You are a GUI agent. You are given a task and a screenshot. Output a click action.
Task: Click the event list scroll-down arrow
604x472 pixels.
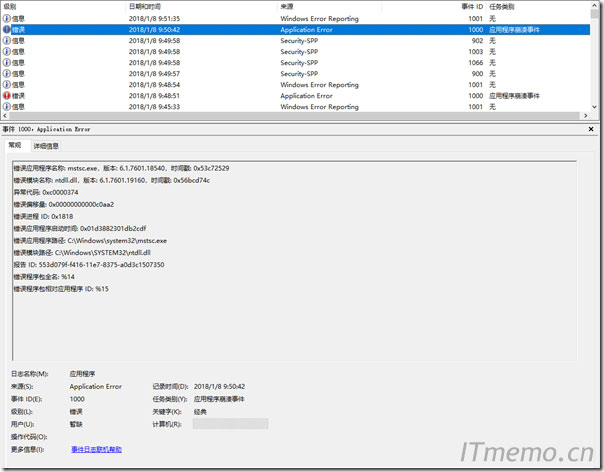coord(594,107)
